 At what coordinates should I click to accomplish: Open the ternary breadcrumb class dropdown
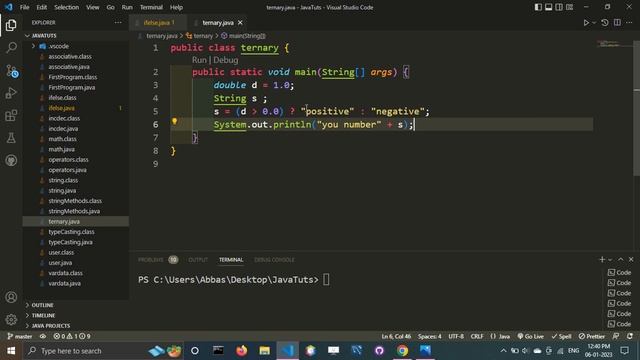coord(200,36)
